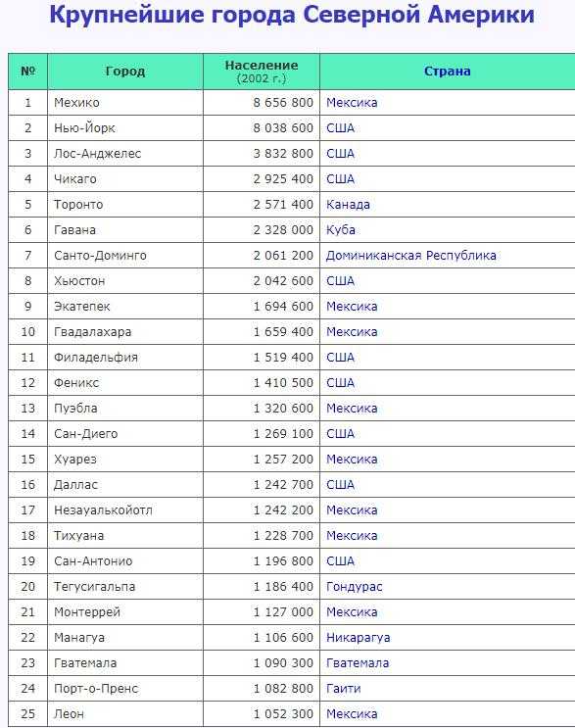
Task: Open the Мексика link for Мехико
Action: pyautogui.click(x=352, y=103)
